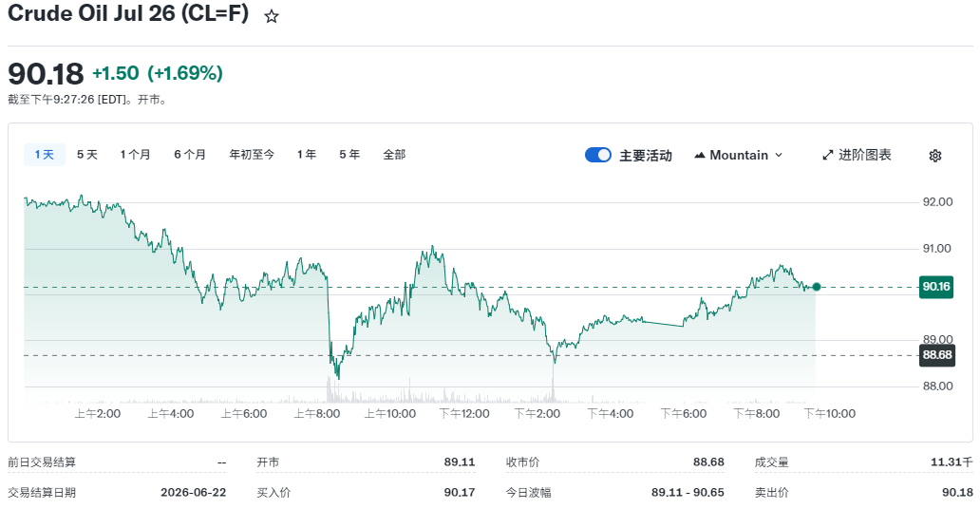Image resolution: width=980 pixels, height=509 pixels.
Task: Switch to the 1个月 range
Action: (135, 155)
